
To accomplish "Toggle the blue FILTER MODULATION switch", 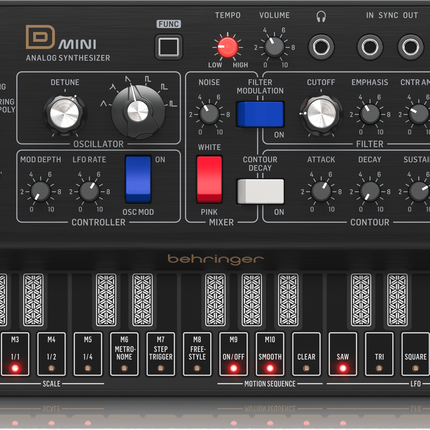I will pos(260,114).
